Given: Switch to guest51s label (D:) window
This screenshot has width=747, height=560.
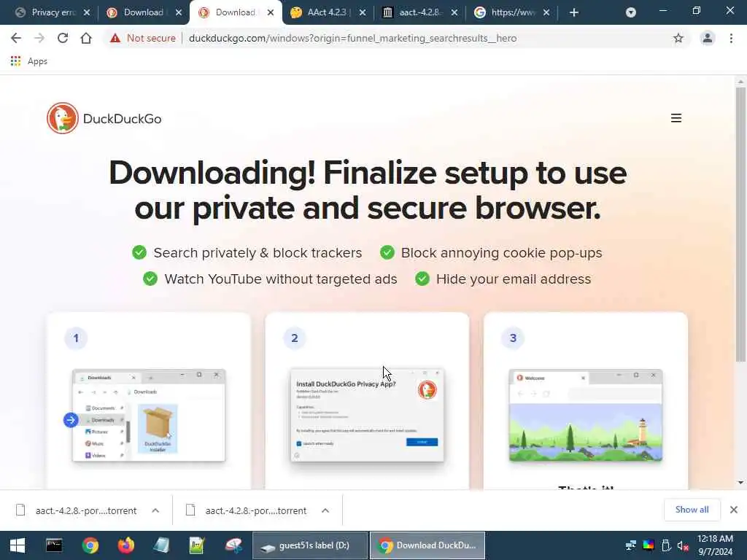Looking at the screenshot, I should coord(309,545).
